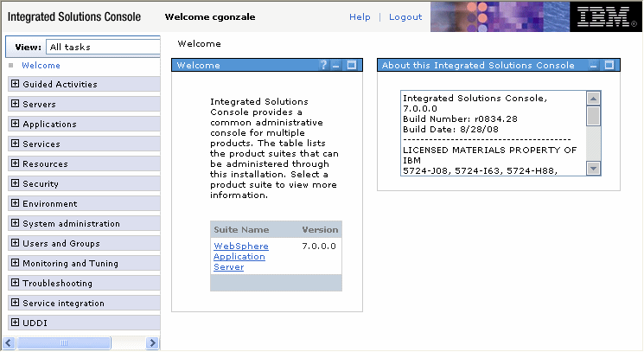Minimize the Welcome portlet
Viewport: 644px width, 352px height.
[x=336, y=65]
